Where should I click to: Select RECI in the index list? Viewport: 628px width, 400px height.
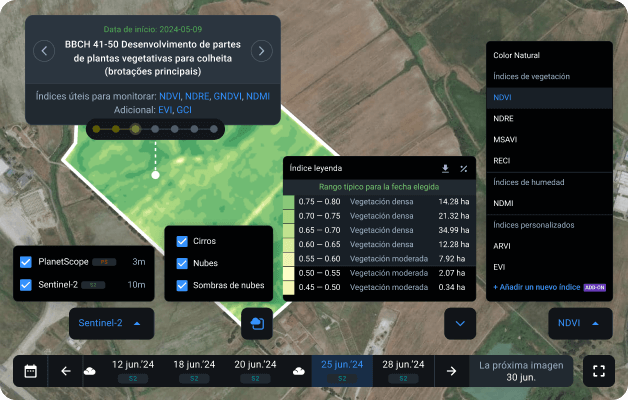pyautogui.click(x=501, y=161)
